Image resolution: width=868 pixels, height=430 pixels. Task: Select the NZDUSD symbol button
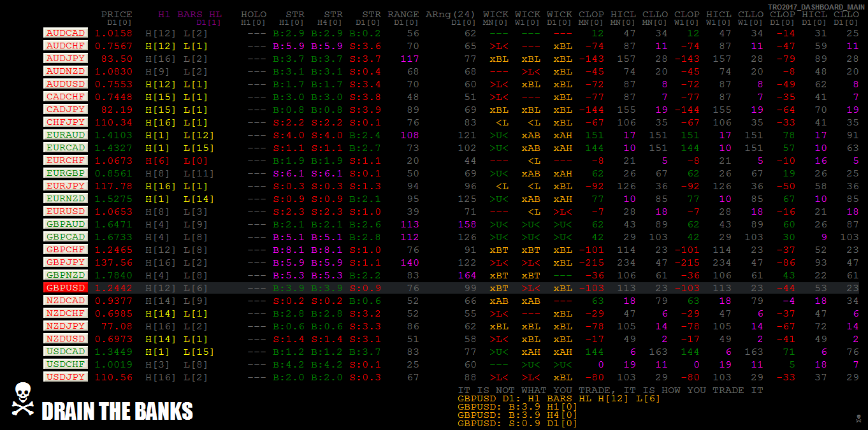point(65,338)
